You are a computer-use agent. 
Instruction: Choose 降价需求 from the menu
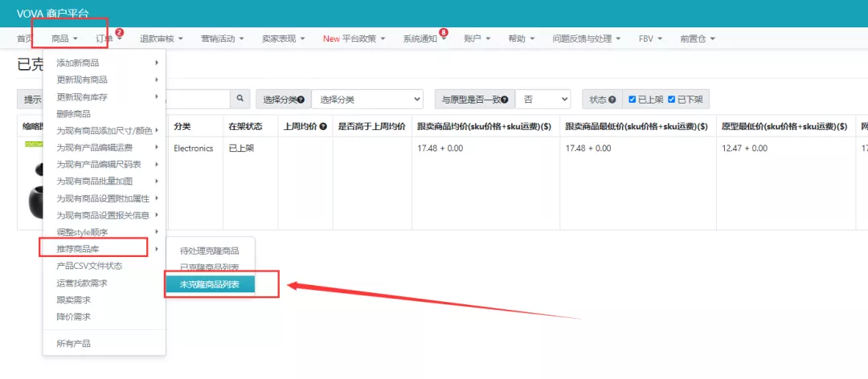tap(104, 317)
